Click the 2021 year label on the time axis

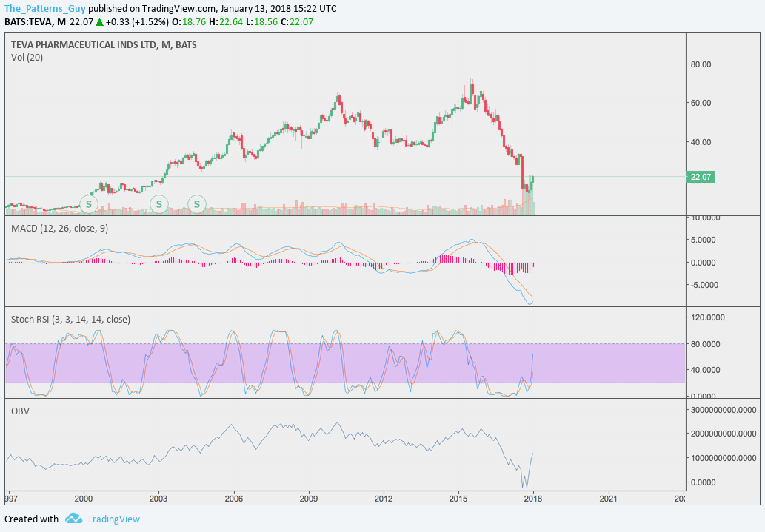click(x=609, y=499)
